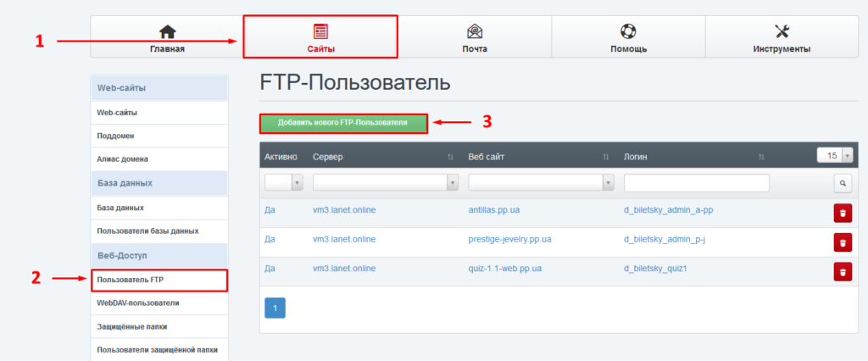Open the Веб сайт filter dropdown
Screen dimensions: 868x361
(x=541, y=183)
